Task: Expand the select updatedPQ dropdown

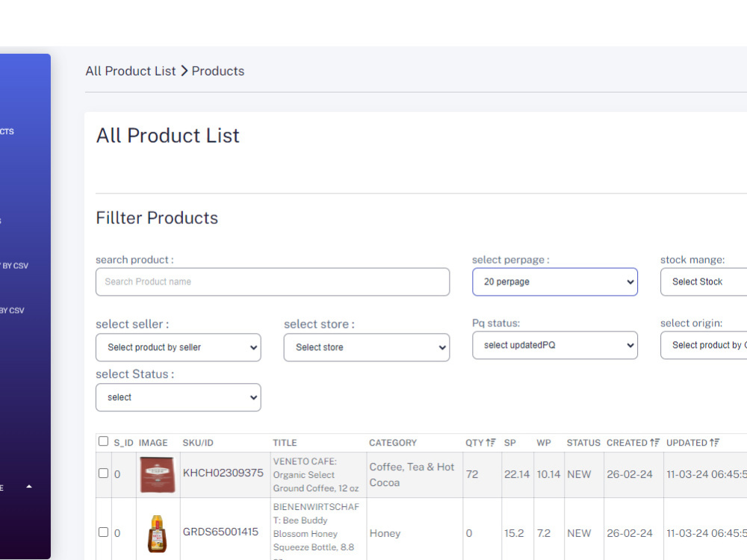Action: coord(555,345)
